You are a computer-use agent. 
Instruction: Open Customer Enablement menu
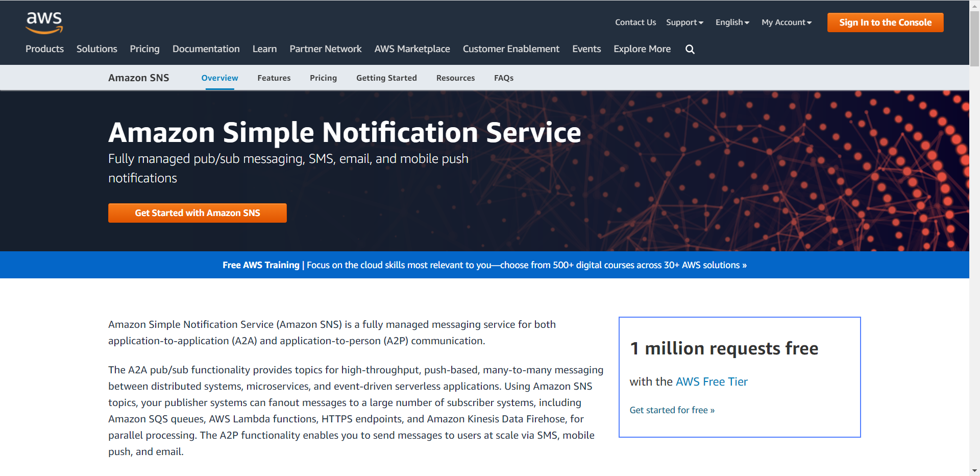point(511,49)
